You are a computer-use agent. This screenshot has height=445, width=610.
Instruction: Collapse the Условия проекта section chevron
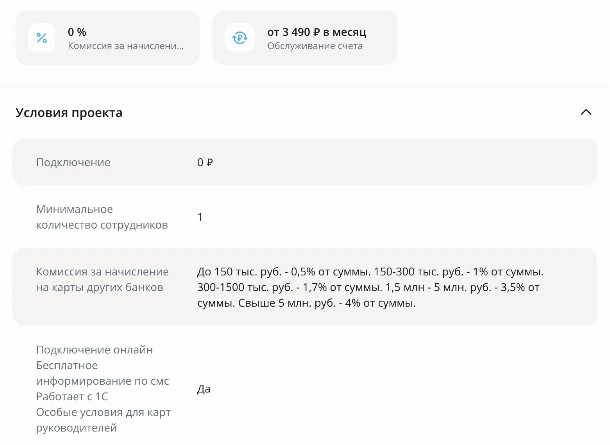click(x=586, y=112)
